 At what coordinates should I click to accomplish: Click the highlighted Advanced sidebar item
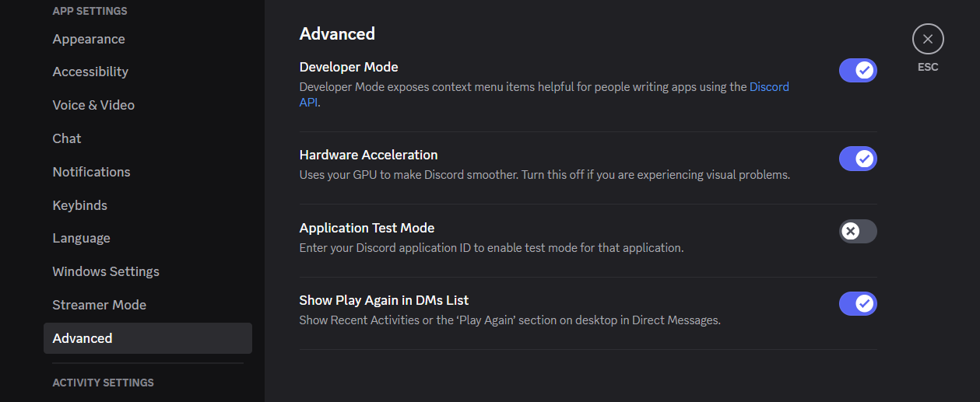click(x=83, y=338)
